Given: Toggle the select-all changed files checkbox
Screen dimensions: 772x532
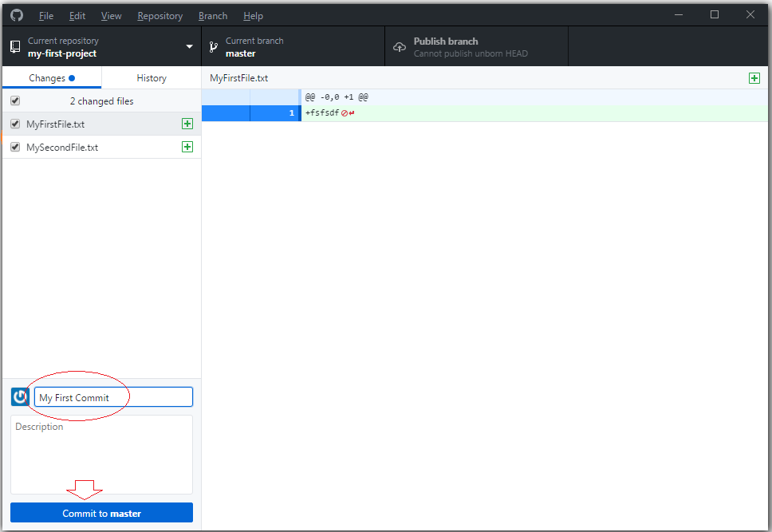Looking at the screenshot, I should [x=15, y=100].
